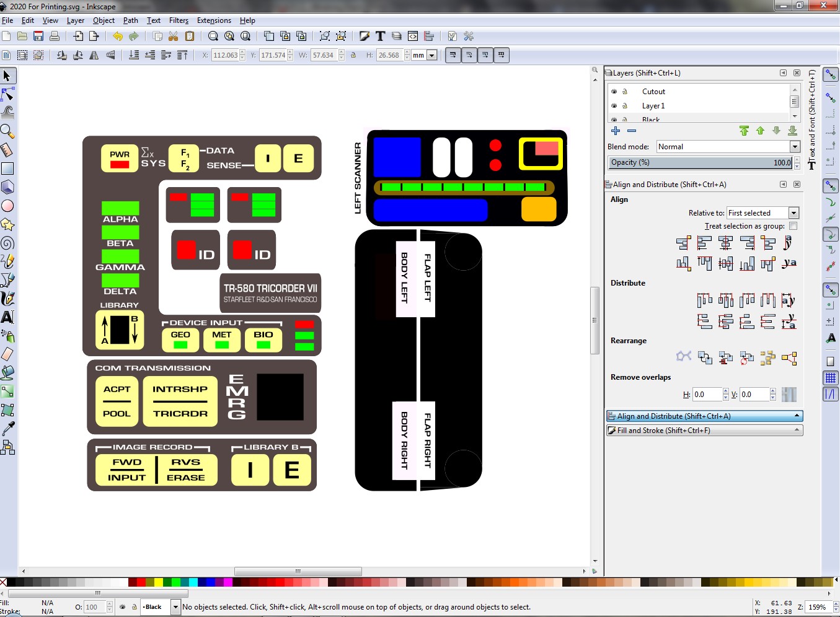Raise current layer to top

(744, 131)
